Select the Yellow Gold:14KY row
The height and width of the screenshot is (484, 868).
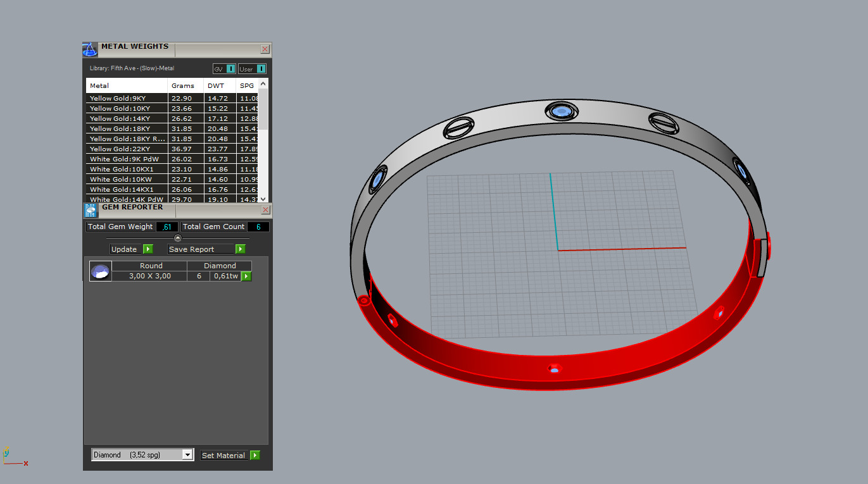coord(173,118)
